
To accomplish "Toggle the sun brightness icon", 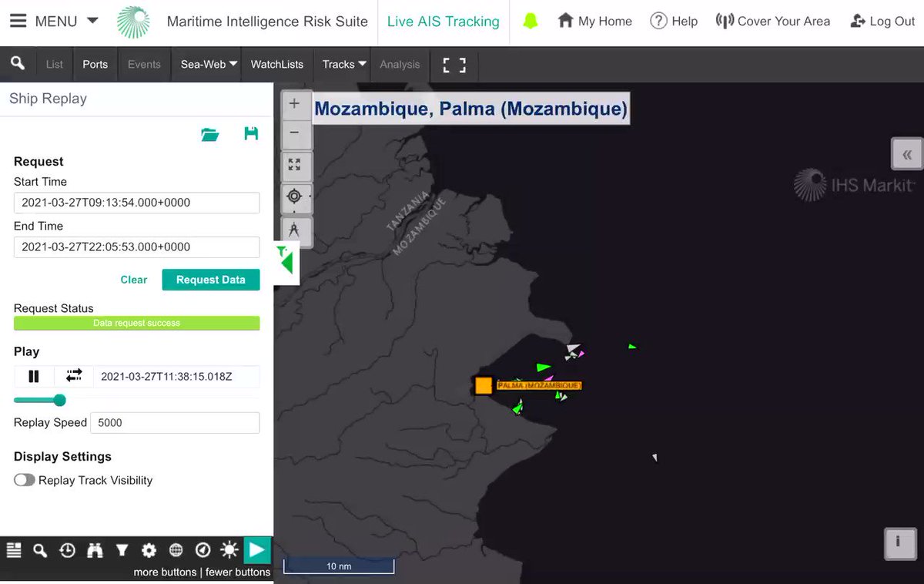I will pyautogui.click(x=229, y=550).
